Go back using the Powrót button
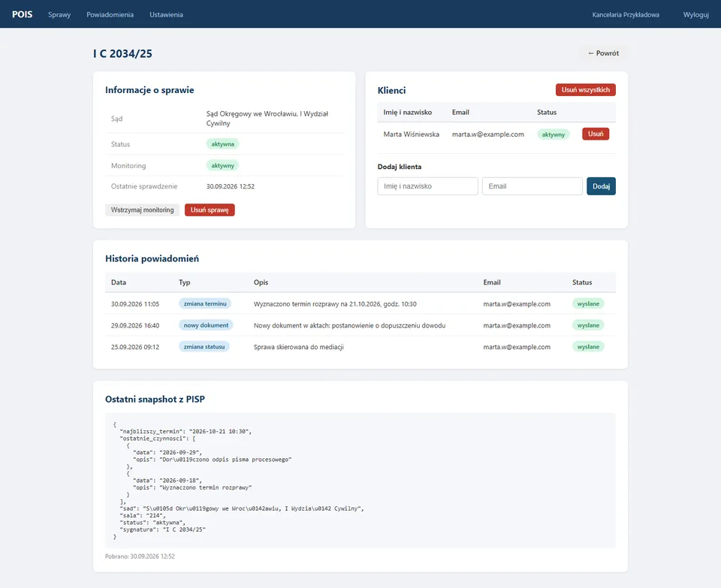 [x=603, y=53]
